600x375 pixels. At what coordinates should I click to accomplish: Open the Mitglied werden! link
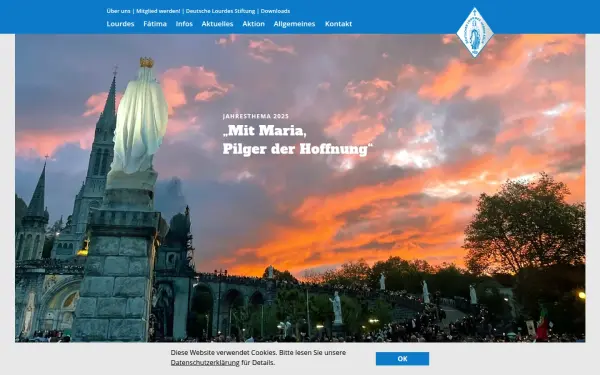[x=158, y=11]
